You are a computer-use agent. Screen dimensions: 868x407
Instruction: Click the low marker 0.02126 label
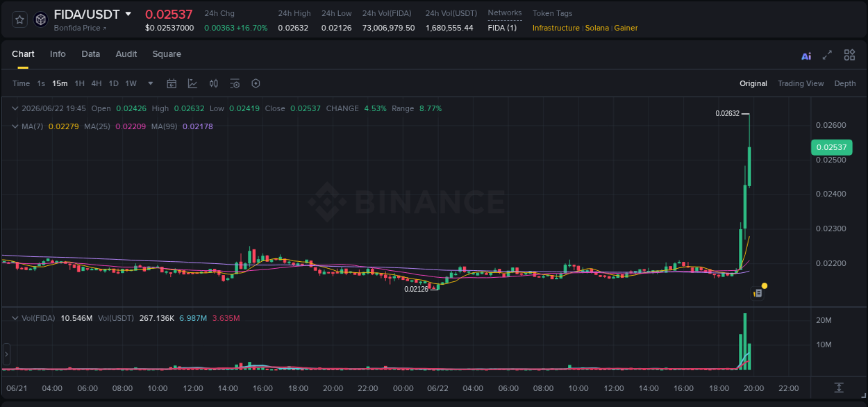pos(417,289)
